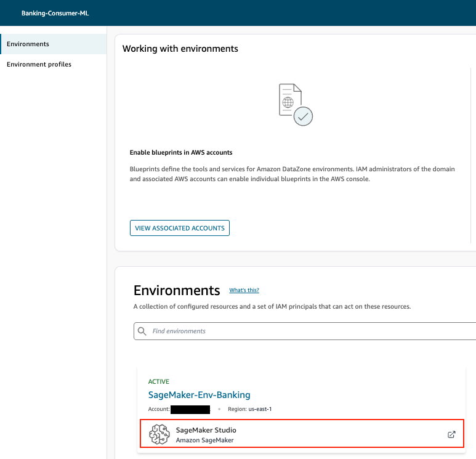Image resolution: width=476 pixels, height=459 pixels.
Task: Open the What's this? link
Action: [x=244, y=290]
